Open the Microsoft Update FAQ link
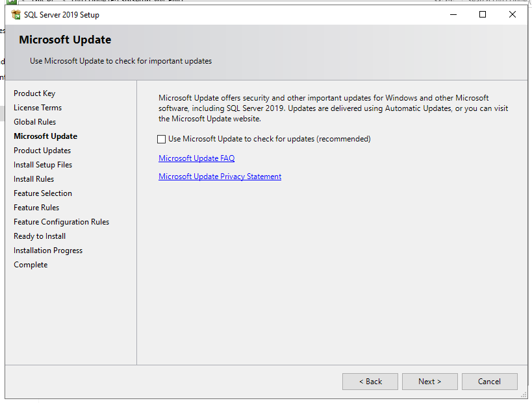532x403 pixels. (x=196, y=158)
